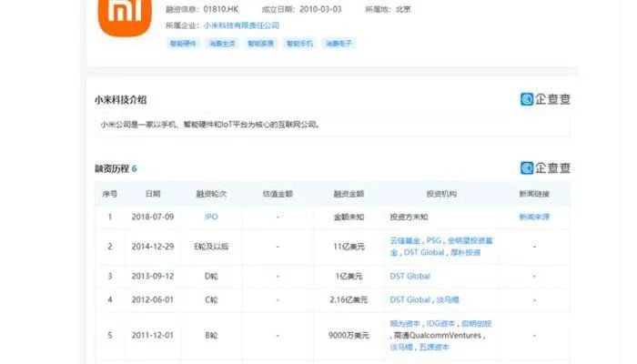The height and width of the screenshot is (364, 637).
Task: Click the 企查查 logo beside 融资历程
Action: pos(545,167)
